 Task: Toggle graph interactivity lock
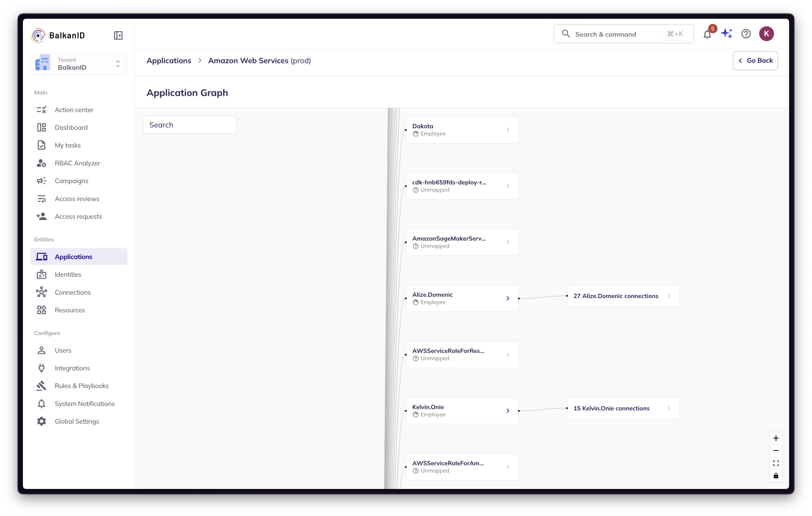776,476
